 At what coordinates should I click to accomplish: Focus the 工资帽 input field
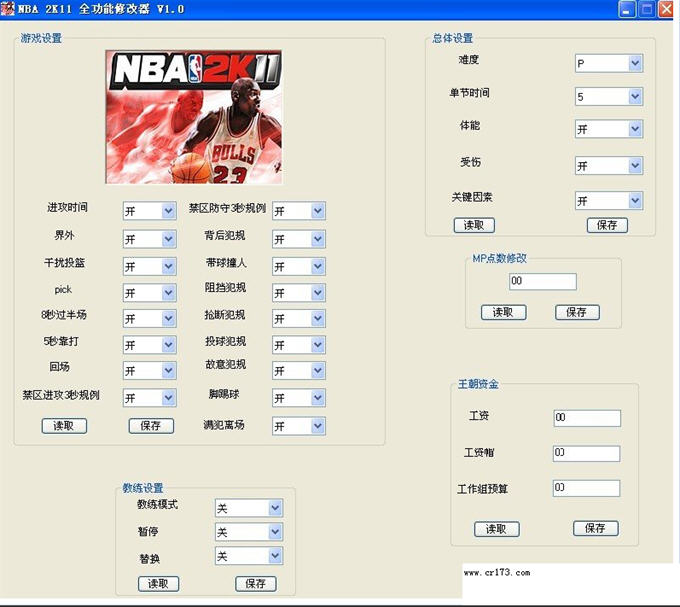coord(586,453)
